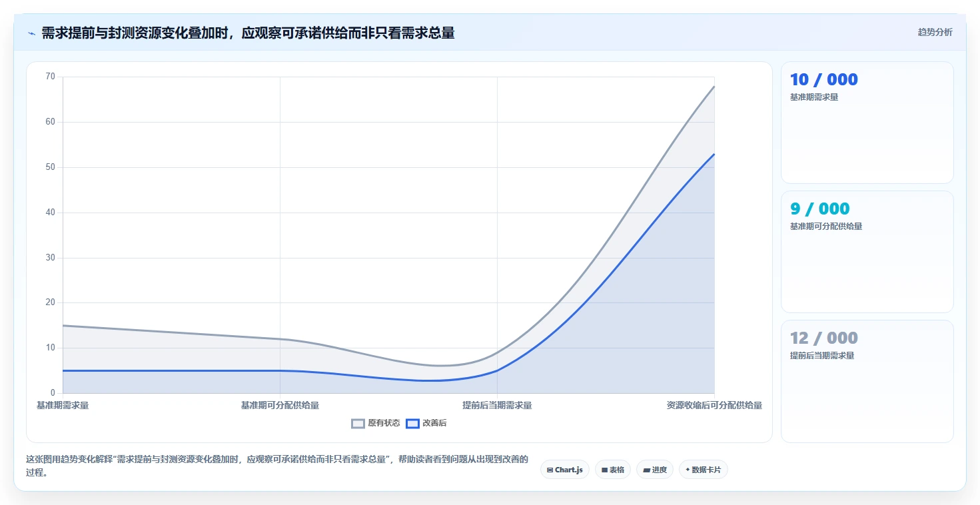Toggle the 改善后 legend series
Image resolution: width=980 pixels, height=505 pixels.
click(x=426, y=423)
